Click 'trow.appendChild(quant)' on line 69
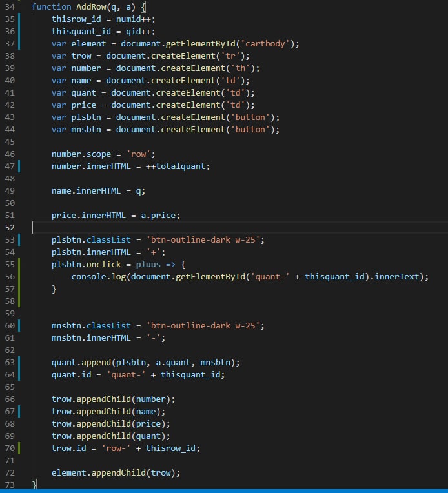The image size is (448, 493). (x=108, y=436)
